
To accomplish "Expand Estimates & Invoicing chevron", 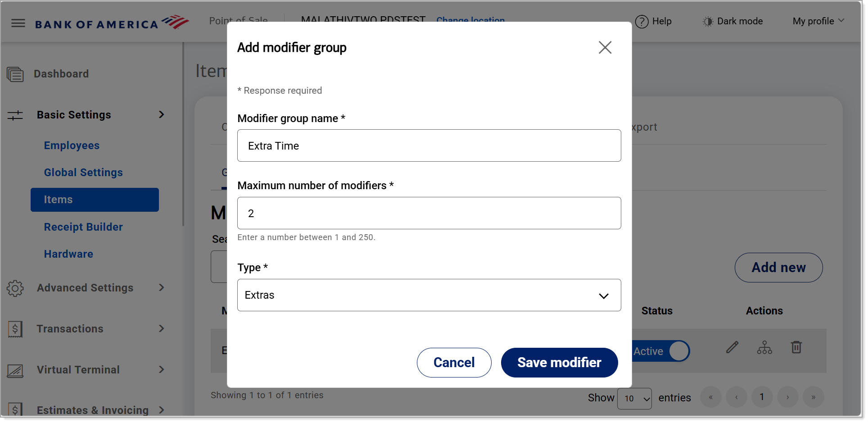I will pyautogui.click(x=161, y=410).
